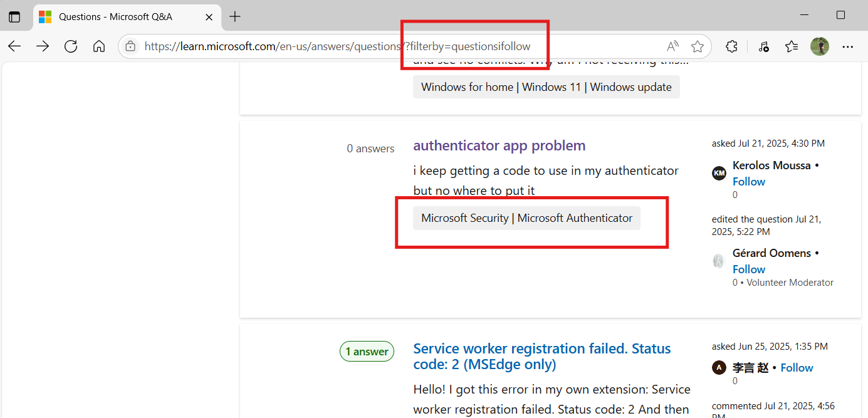The image size is (868, 418).
Task: View site information lock icon
Action: pyautogui.click(x=130, y=46)
